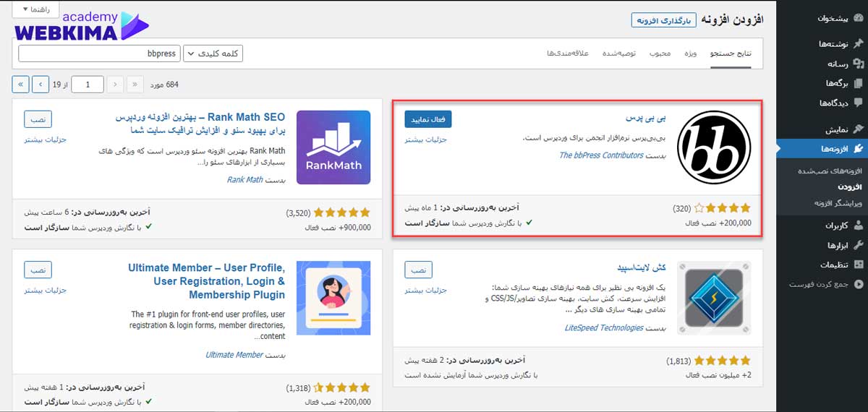This screenshot has width=868, height=412.
Task: Go to last page of results
Action: coord(21,85)
